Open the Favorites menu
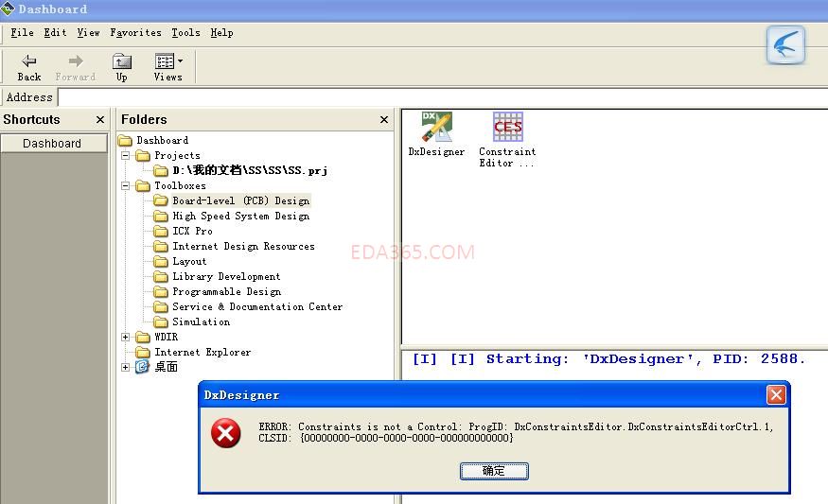The height and width of the screenshot is (504, 828). 135,33
